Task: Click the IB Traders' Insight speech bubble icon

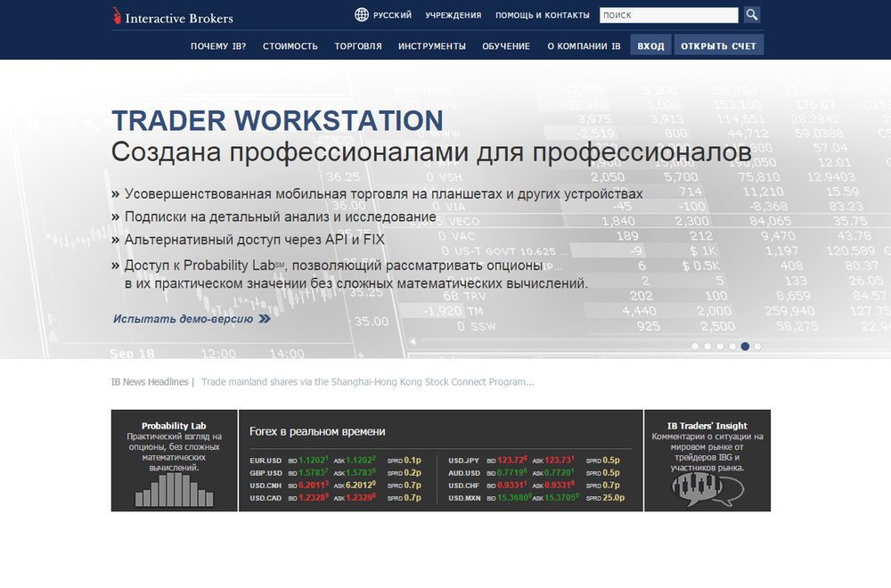Action: pos(707,490)
